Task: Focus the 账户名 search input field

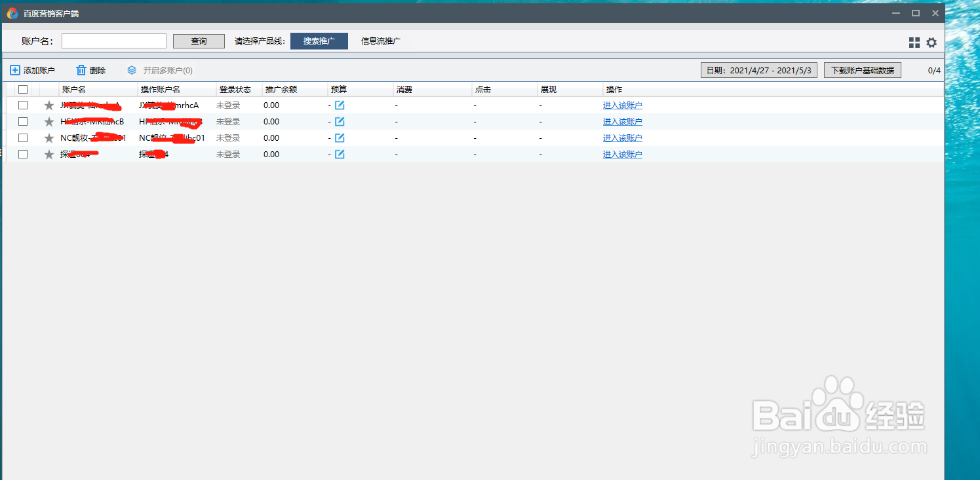Action: click(114, 41)
